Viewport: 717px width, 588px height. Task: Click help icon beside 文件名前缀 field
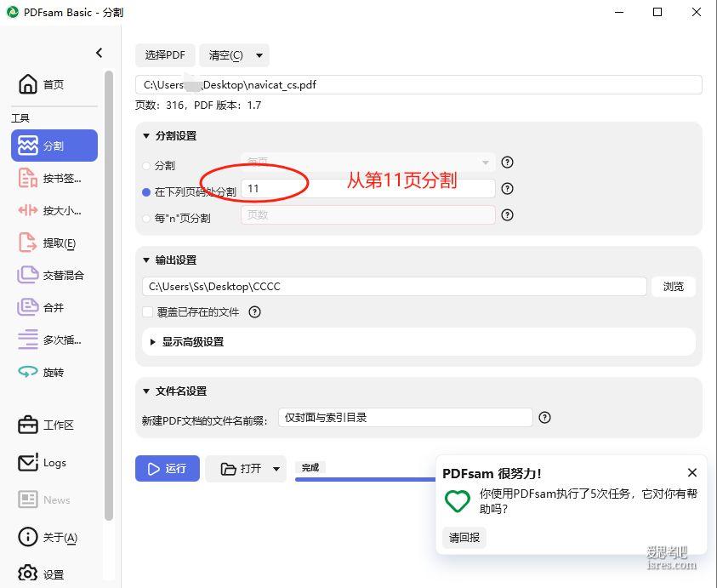click(545, 418)
